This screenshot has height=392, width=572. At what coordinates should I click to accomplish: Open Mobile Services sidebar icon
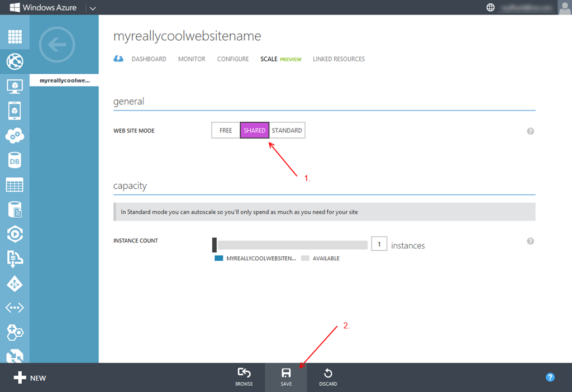[15, 111]
